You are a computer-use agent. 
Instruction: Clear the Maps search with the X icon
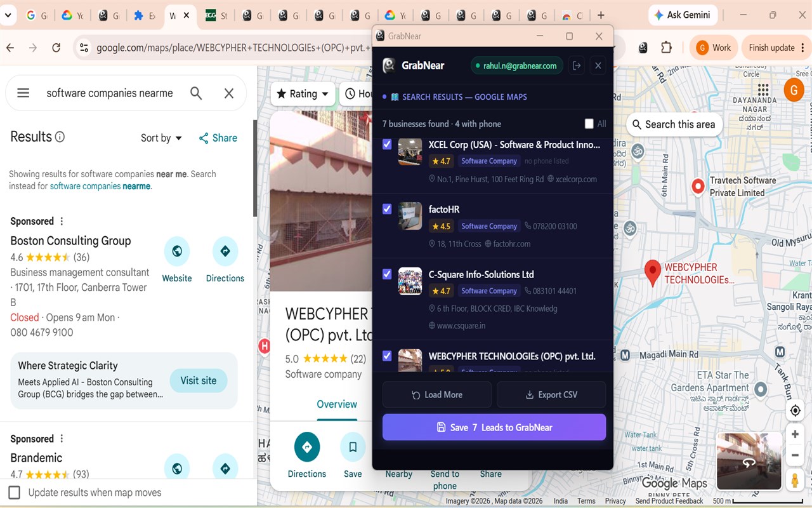pos(229,93)
